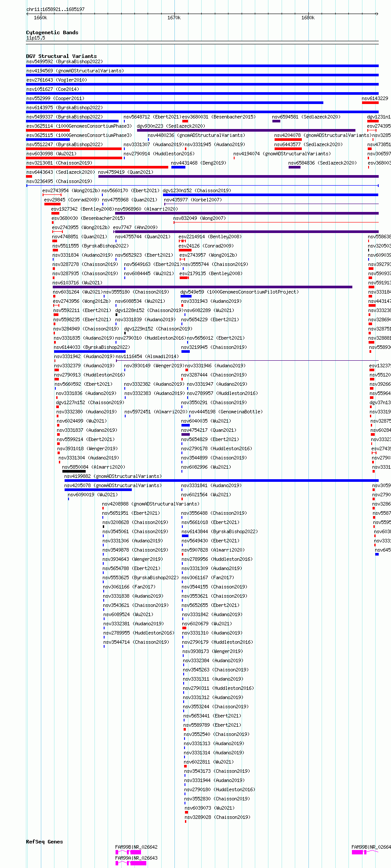The width and height of the screenshot is (391, 868).
Task: Click the esv29845 (Conrad2009) label
Action: click(x=72, y=200)
